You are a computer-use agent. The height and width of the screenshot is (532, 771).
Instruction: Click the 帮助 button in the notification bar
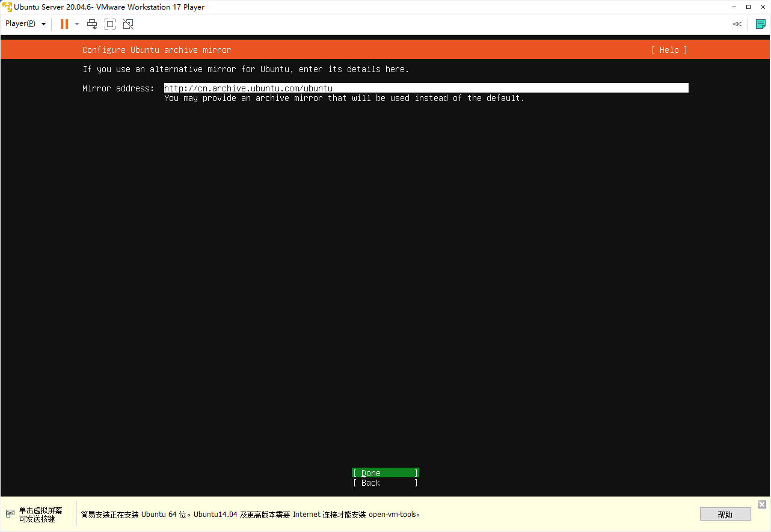(x=725, y=515)
